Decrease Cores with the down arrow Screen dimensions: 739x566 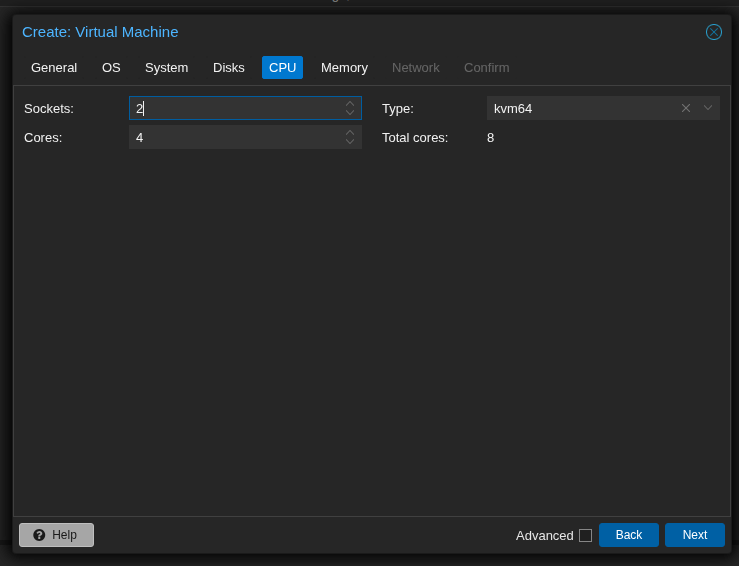click(x=350, y=142)
